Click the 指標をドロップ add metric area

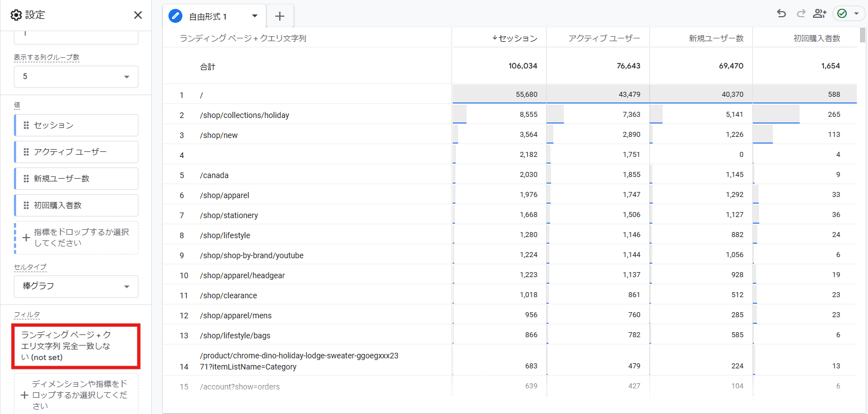pos(76,238)
